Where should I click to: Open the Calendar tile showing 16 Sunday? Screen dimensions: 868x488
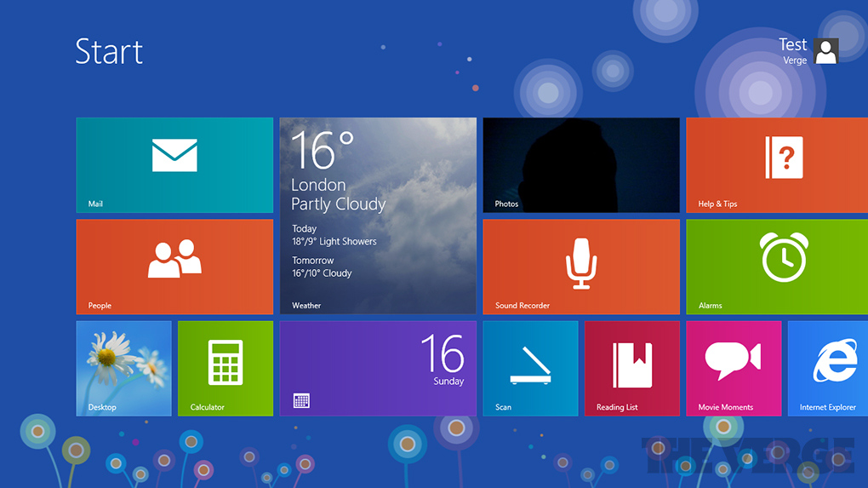click(x=378, y=368)
